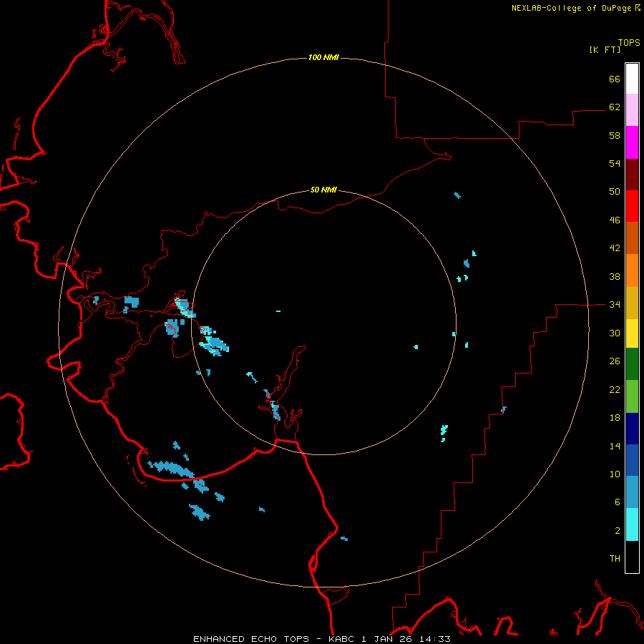Click the 30 legend value
This screenshot has height=644, width=644.
coord(615,333)
